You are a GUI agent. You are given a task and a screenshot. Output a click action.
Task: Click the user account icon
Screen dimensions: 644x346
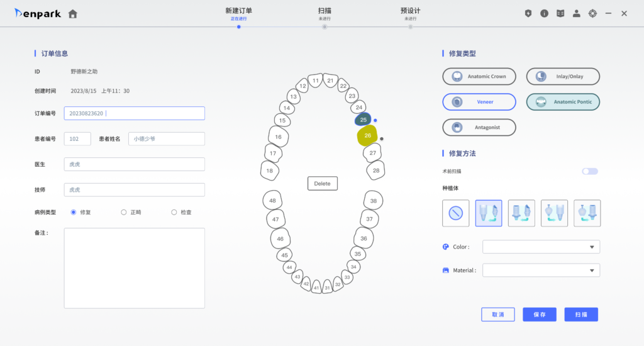click(x=576, y=13)
